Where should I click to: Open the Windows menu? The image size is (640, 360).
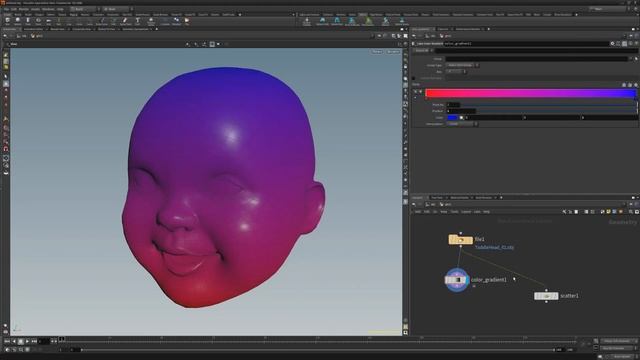pos(48,9)
